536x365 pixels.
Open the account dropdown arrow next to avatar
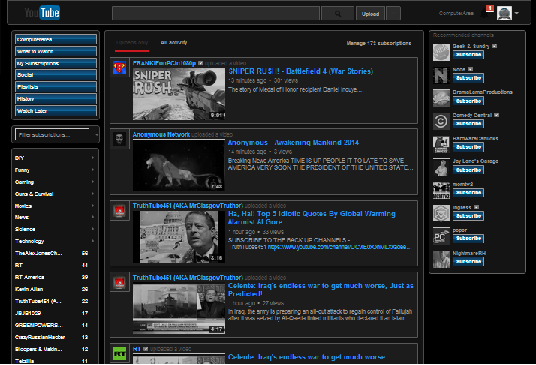tap(517, 13)
